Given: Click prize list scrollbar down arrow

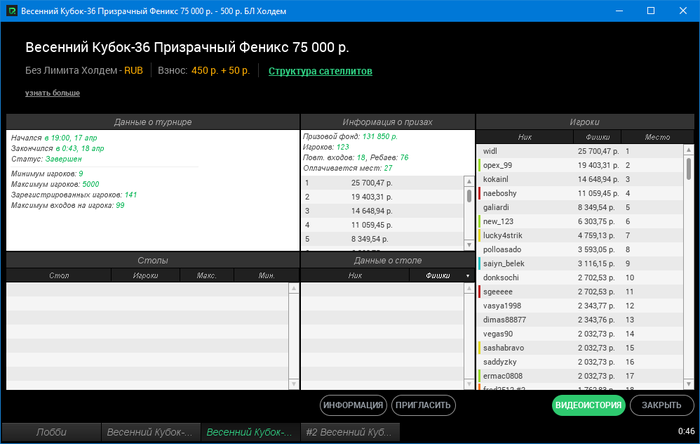Looking at the screenshot, I should click(469, 245).
